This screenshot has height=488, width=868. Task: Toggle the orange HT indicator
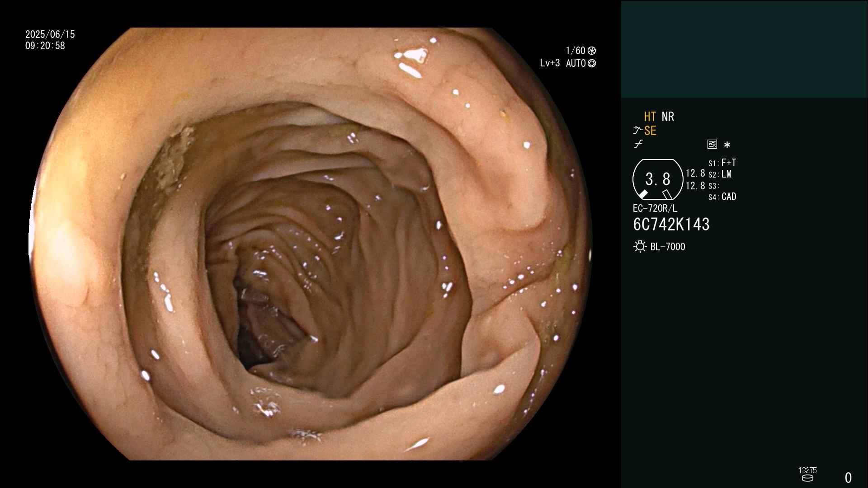(x=650, y=117)
